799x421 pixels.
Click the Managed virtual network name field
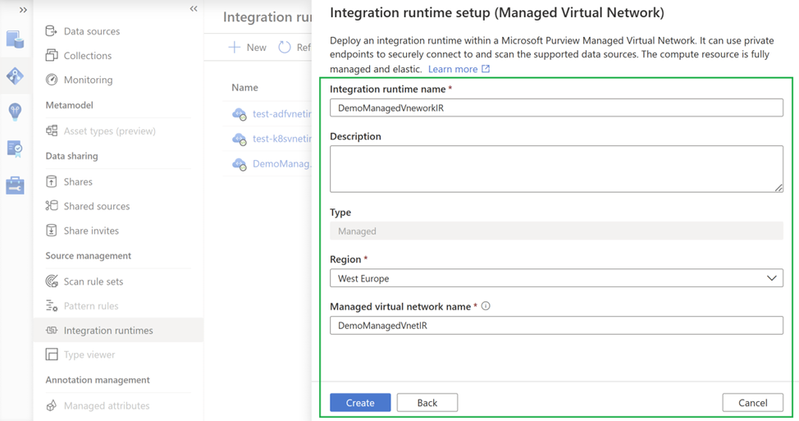coord(556,325)
